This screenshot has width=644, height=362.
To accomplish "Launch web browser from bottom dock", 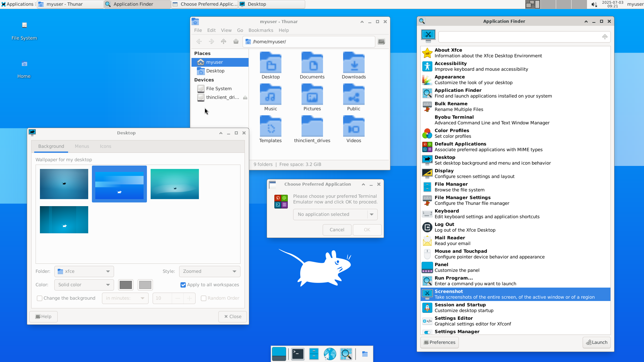I will coord(330,354).
